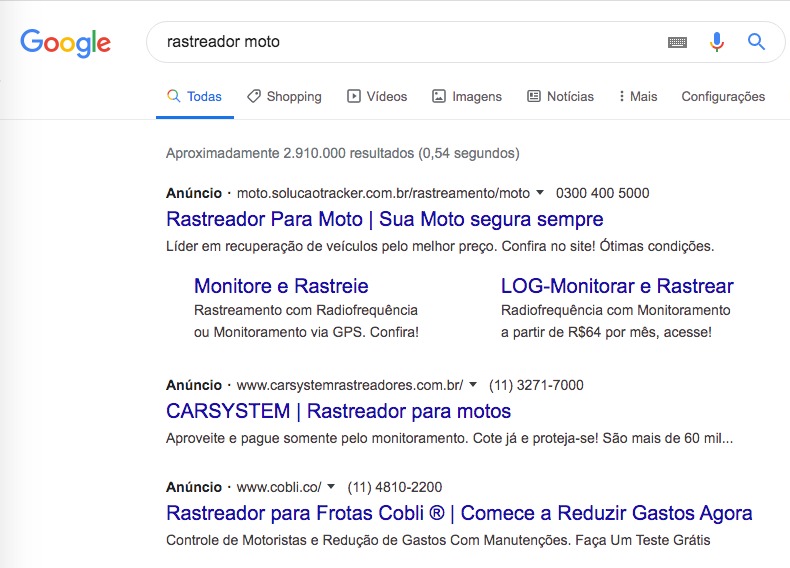Image resolution: width=790 pixels, height=568 pixels.
Task: Open the CARSYSTEM Rastreador para motos ad
Action: point(338,411)
